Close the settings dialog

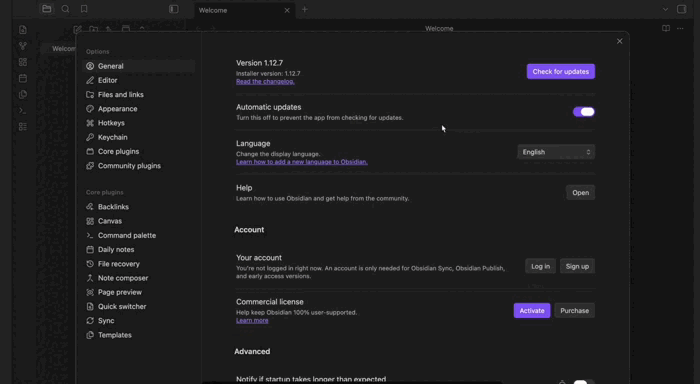619,41
